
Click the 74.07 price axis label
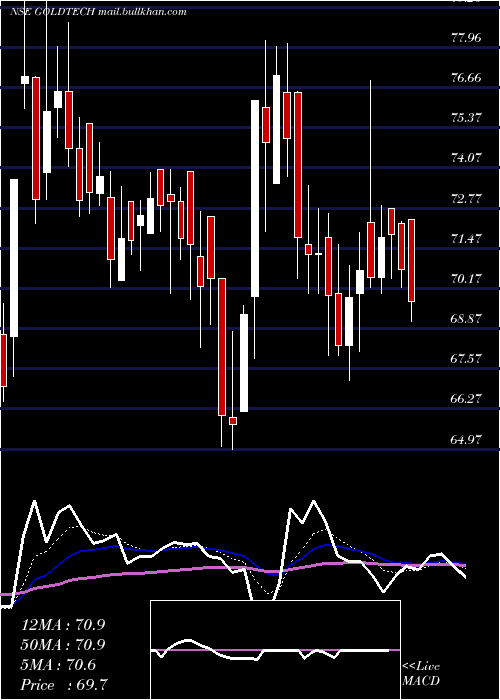(467, 158)
